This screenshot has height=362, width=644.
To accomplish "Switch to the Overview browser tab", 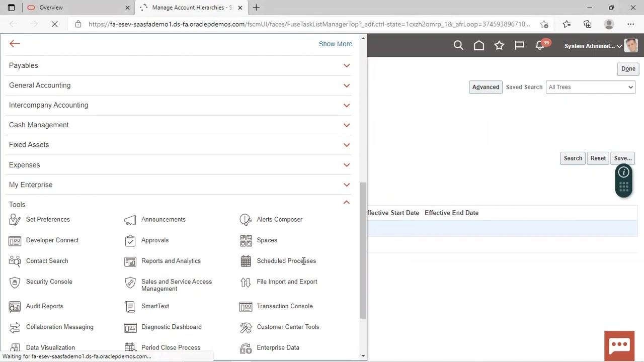I will 78,8.
